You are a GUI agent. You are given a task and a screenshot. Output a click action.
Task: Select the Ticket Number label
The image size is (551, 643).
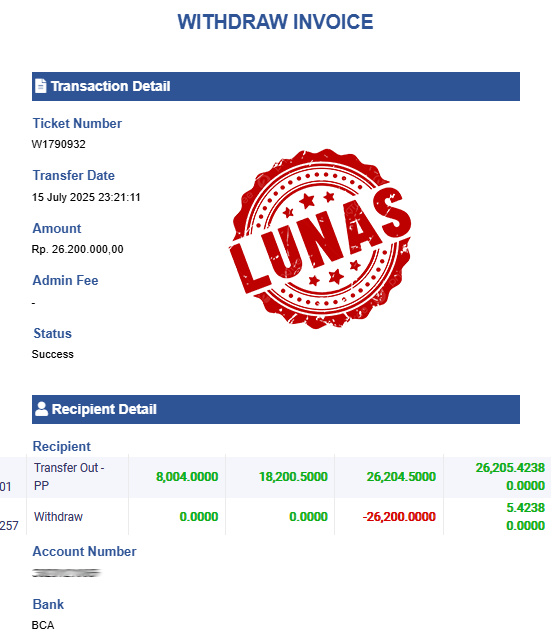[77, 123]
